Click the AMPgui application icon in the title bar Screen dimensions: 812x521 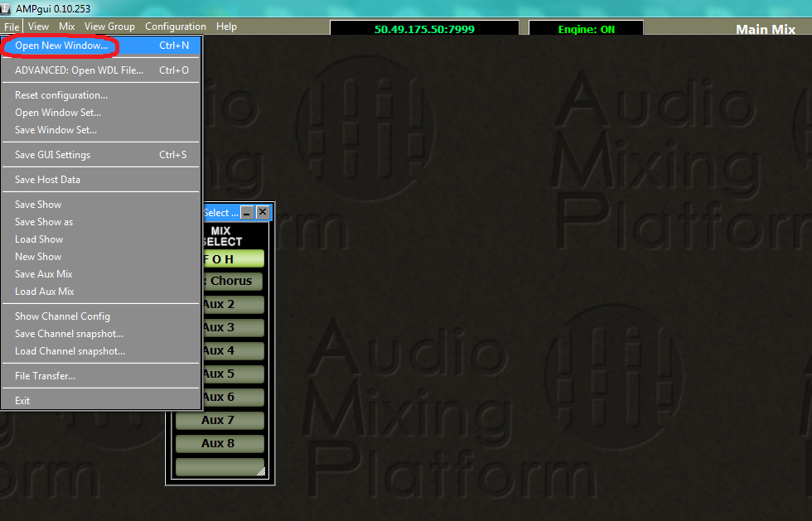(x=7, y=7)
